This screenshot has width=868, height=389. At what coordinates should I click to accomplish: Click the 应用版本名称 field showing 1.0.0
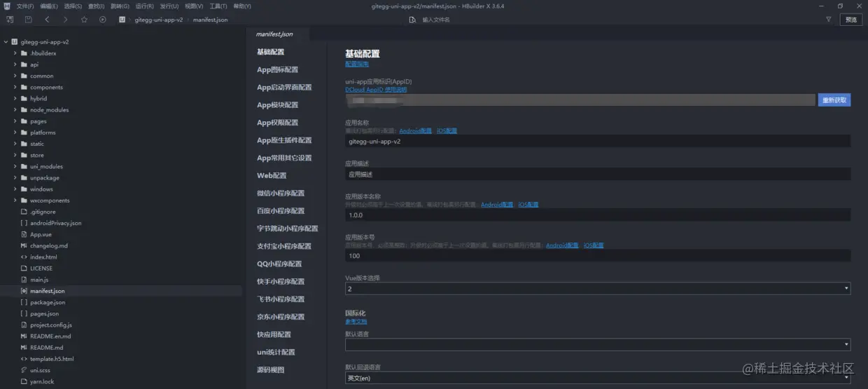click(598, 214)
